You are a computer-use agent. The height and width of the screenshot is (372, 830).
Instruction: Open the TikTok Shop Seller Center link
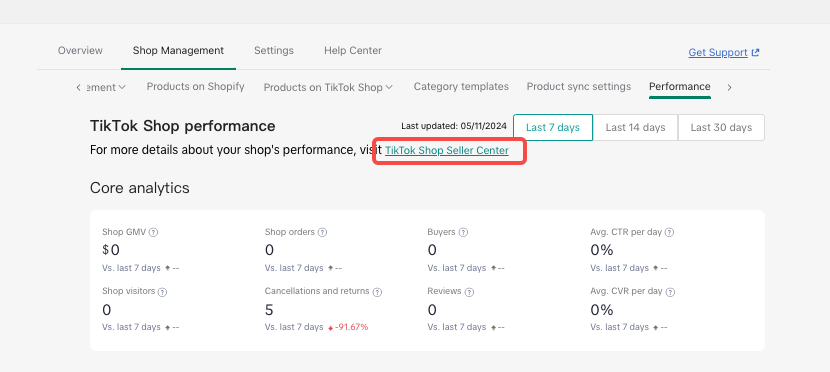tap(447, 150)
